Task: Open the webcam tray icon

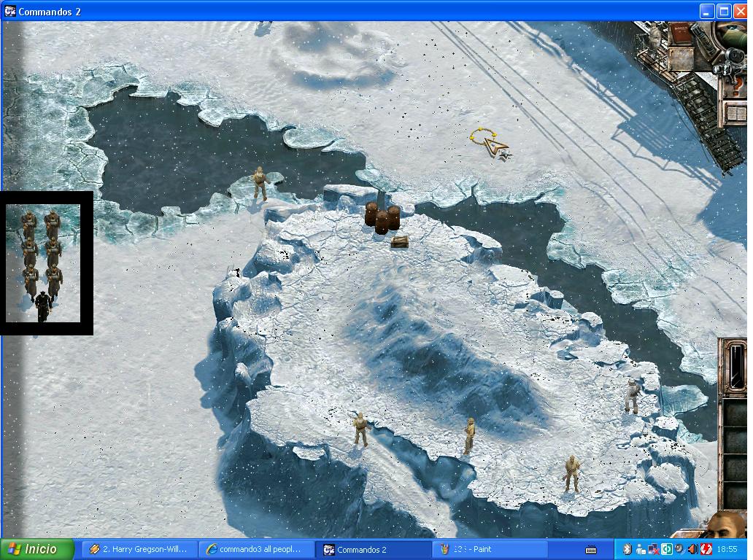Action: [x=680, y=549]
